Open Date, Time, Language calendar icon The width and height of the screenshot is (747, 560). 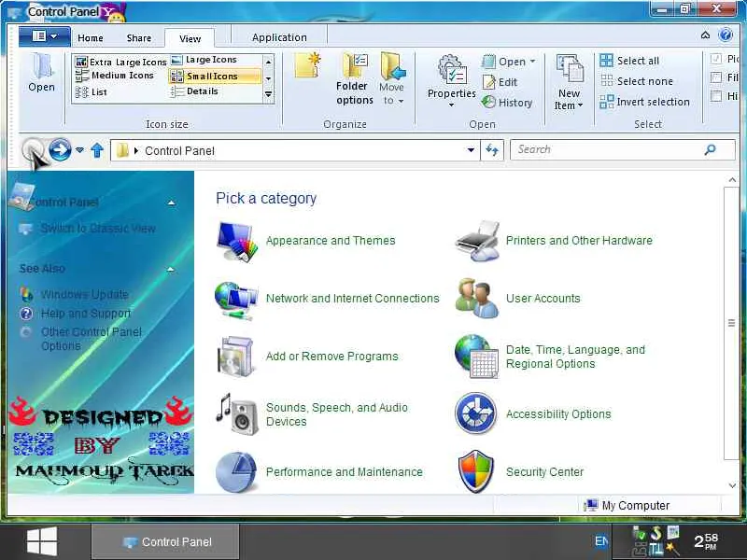pyautogui.click(x=476, y=357)
